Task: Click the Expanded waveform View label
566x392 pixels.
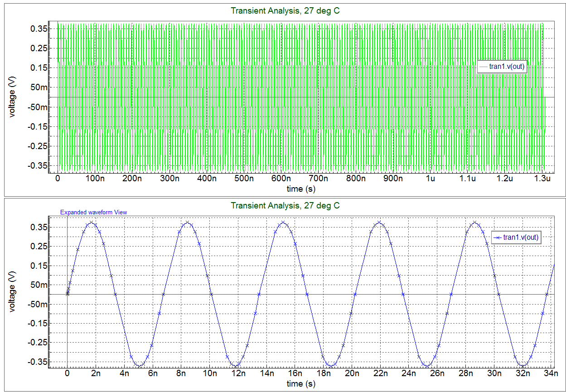Action: (94, 212)
